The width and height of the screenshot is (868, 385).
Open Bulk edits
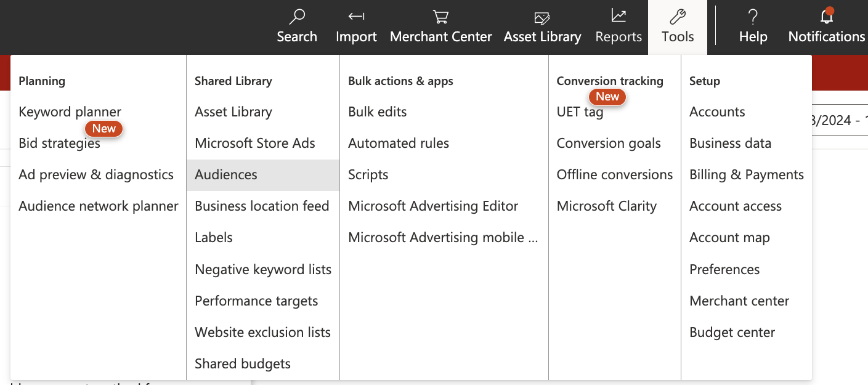[x=378, y=111]
